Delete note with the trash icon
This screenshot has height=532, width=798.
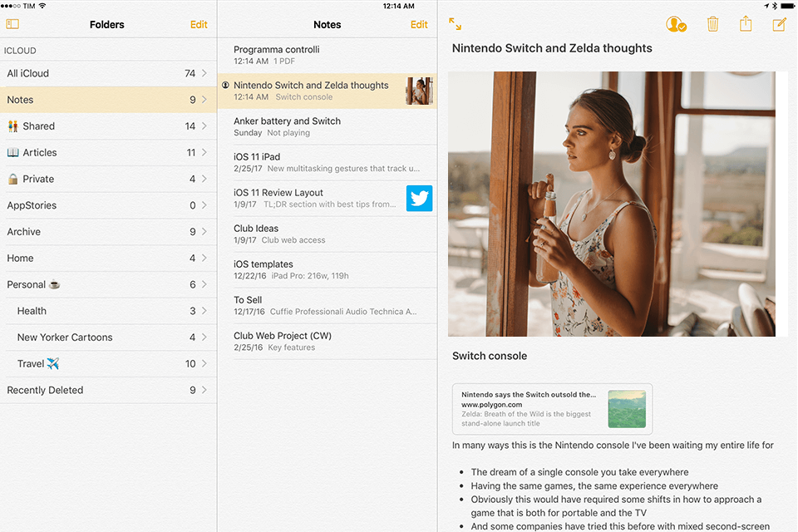coord(712,24)
